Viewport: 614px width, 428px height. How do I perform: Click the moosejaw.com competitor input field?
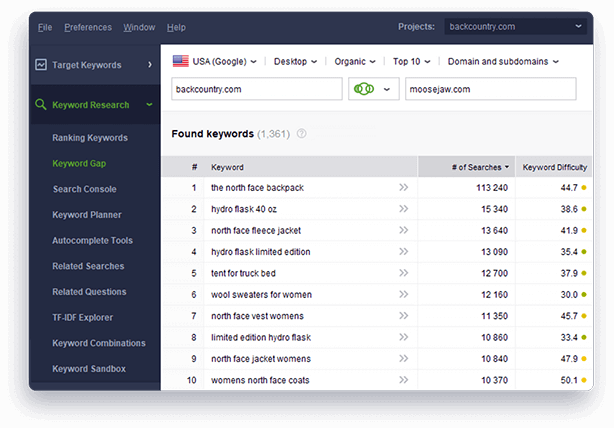(x=491, y=89)
